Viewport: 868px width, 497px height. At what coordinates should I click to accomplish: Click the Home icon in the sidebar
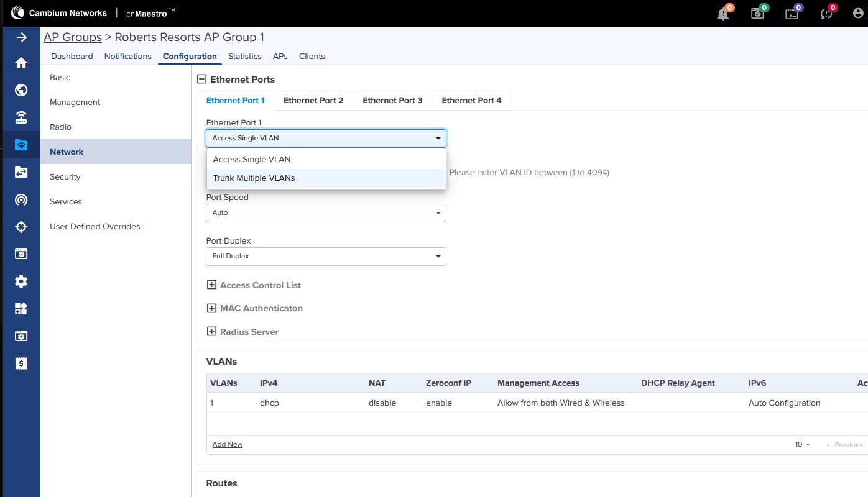(21, 63)
